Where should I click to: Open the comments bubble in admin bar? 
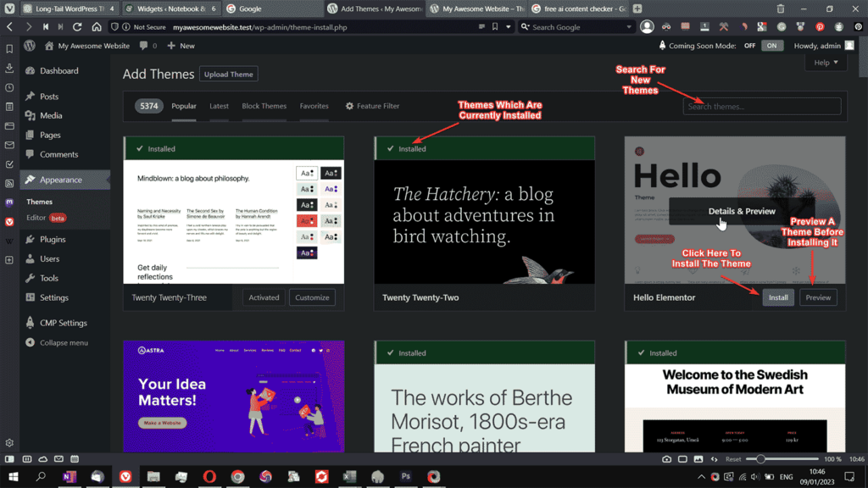tap(147, 46)
